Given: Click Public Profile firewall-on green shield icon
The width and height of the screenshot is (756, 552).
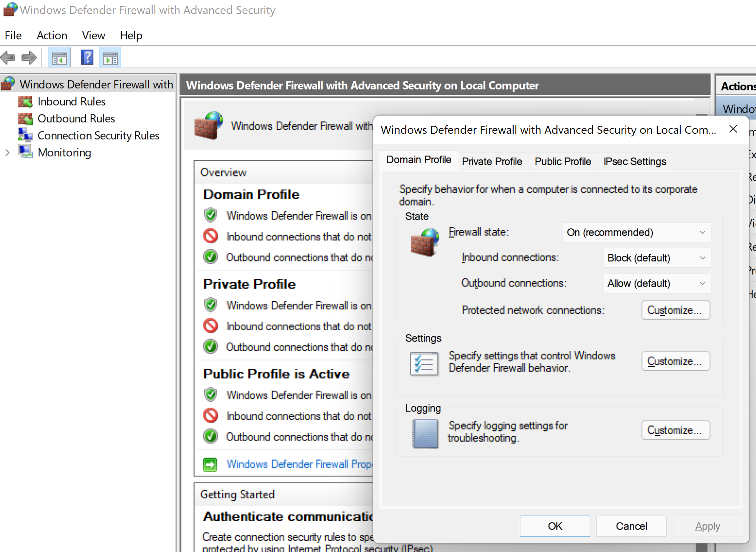Looking at the screenshot, I should [x=211, y=394].
